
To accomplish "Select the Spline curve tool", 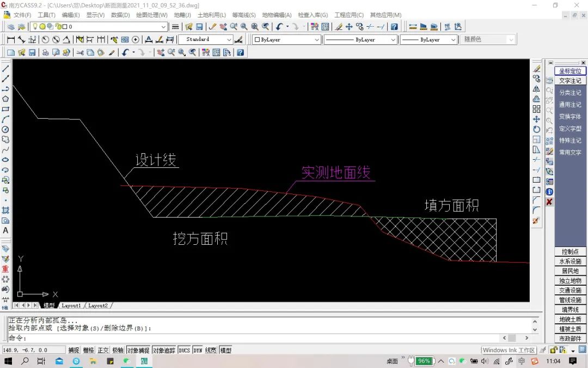I will tap(5, 149).
